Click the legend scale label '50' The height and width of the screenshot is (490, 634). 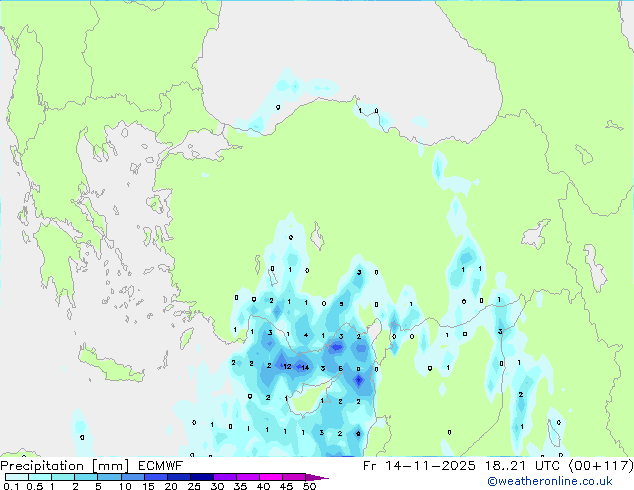(x=309, y=486)
